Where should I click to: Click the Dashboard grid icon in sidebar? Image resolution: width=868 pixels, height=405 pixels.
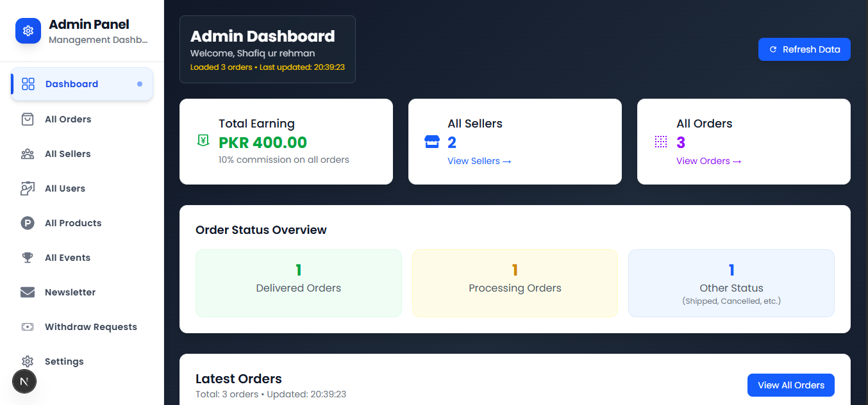pyautogui.click(x=28, y=84)
